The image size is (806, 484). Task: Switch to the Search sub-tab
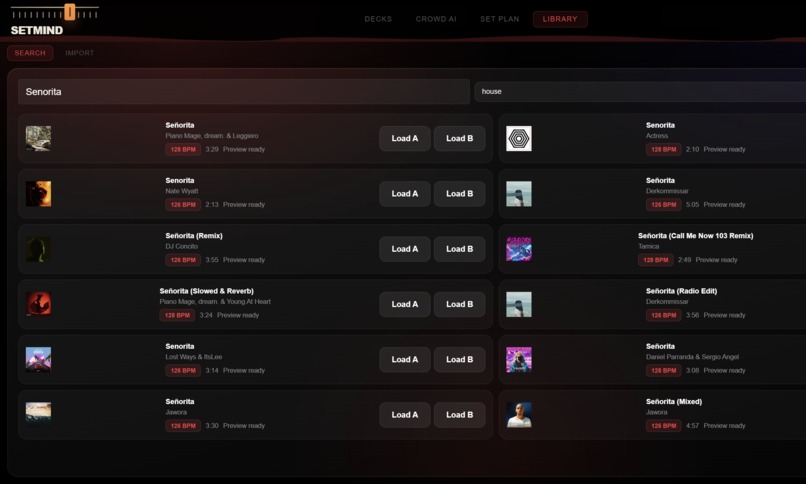coord(30,53)
